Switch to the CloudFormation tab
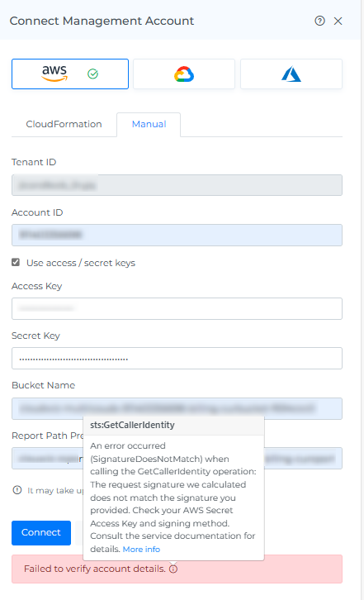 coord(64,124)
